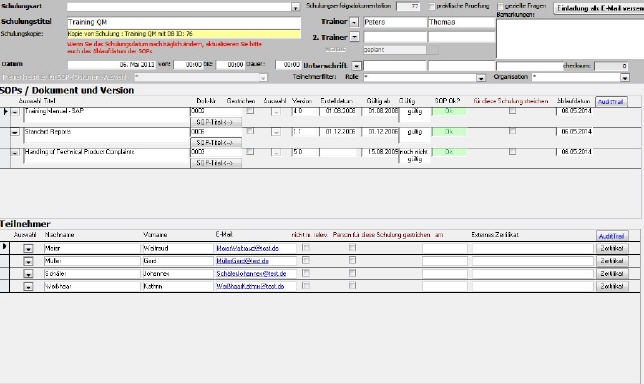The width and height of the screenshot is (644, 384).
Task: Open the e-mail link for Meier Waltraud
Action: (x=248, y=248)
